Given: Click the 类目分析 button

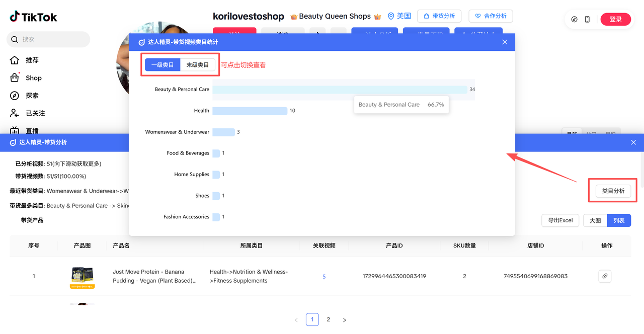Looking at the screenshot, I should point(613,191).
